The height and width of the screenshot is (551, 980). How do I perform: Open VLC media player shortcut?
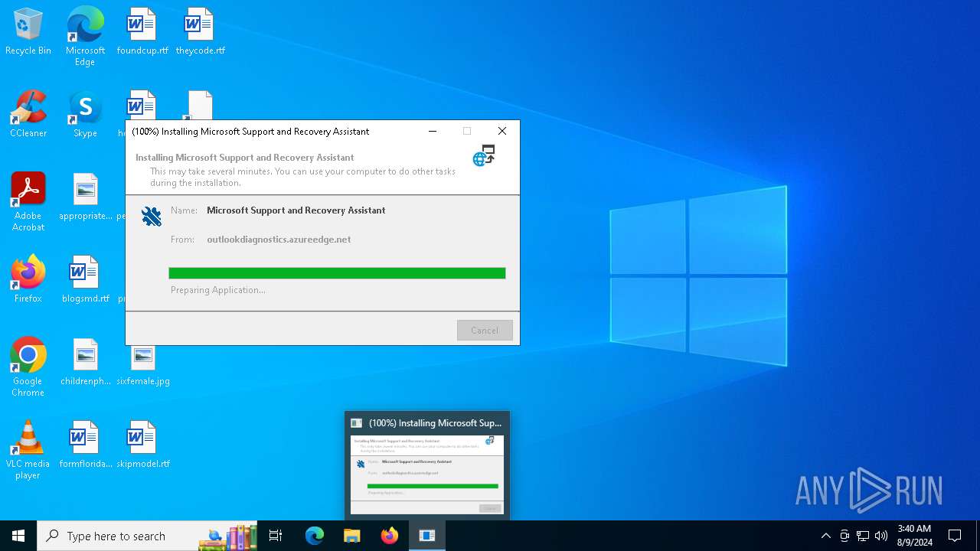pyautogui.click(x=28, y=450)
